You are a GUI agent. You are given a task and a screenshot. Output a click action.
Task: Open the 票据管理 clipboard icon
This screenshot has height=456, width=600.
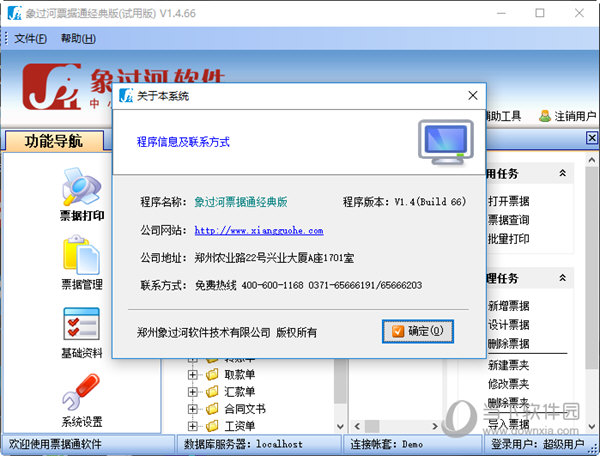coord(82,254)
